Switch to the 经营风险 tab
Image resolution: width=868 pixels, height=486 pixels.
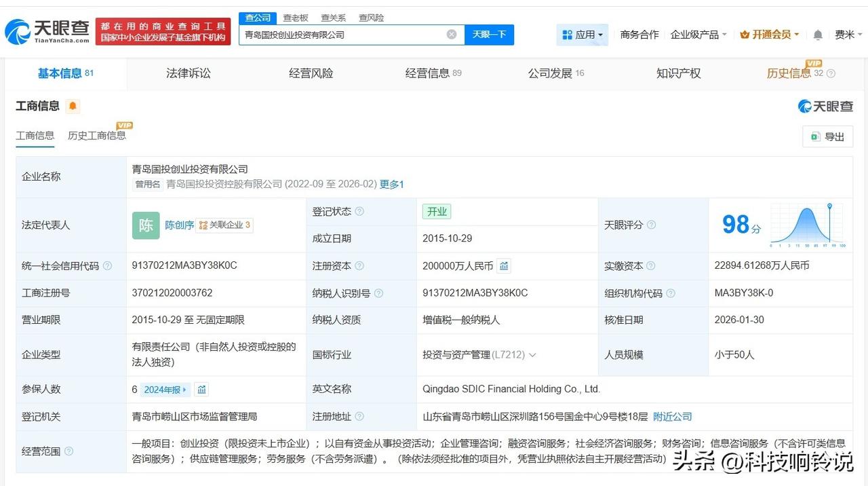[x=311, y=73]
